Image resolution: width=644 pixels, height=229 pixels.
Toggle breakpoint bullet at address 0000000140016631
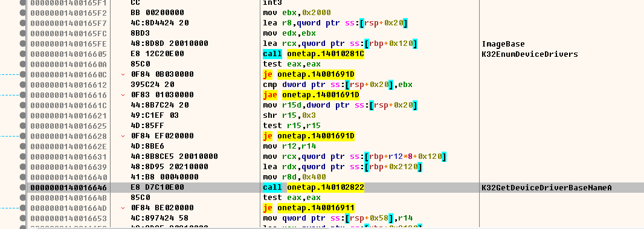tap(22, 156)
